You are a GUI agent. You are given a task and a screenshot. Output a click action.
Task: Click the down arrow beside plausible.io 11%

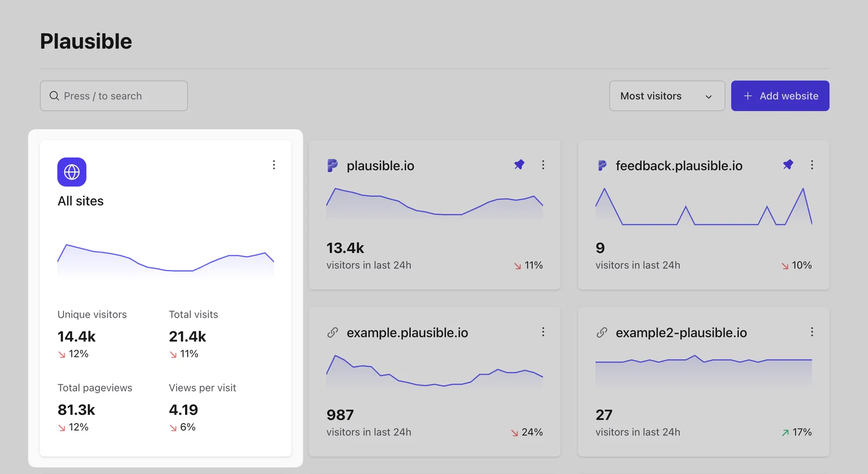click(518, 266)
